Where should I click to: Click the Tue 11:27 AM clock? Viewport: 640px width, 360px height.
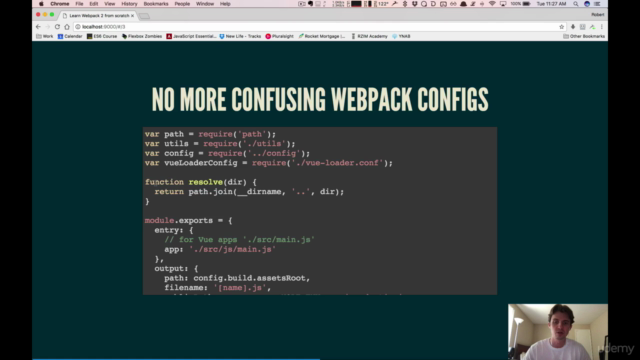tap(551, 4)
